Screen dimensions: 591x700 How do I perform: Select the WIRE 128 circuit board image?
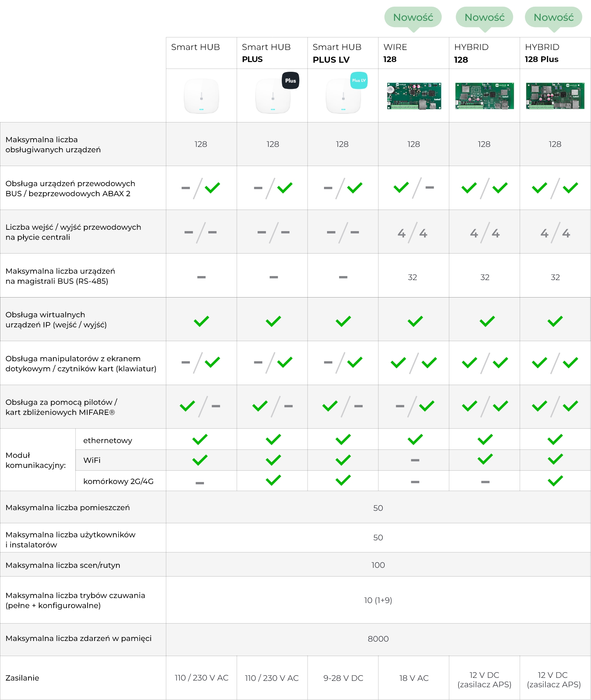point(414,96)
